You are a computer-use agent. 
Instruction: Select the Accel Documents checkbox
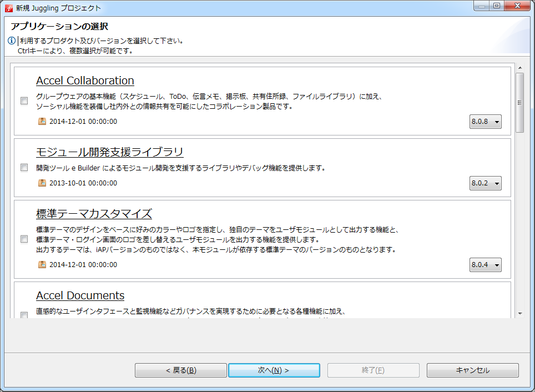(x=24, y=315)
